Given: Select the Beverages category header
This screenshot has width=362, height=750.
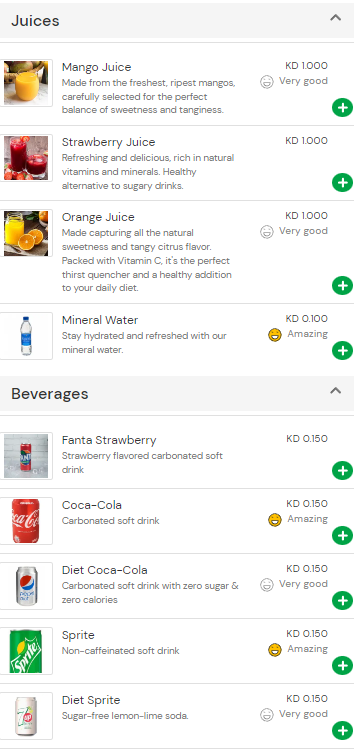Looking at the screenshot, I should click(x=177, y=393).
